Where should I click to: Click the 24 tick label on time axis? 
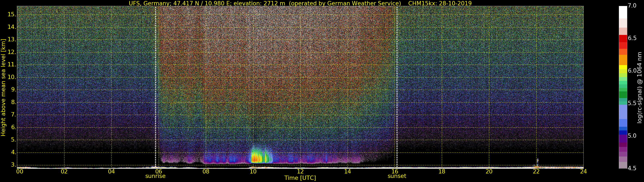coord(583,172)
